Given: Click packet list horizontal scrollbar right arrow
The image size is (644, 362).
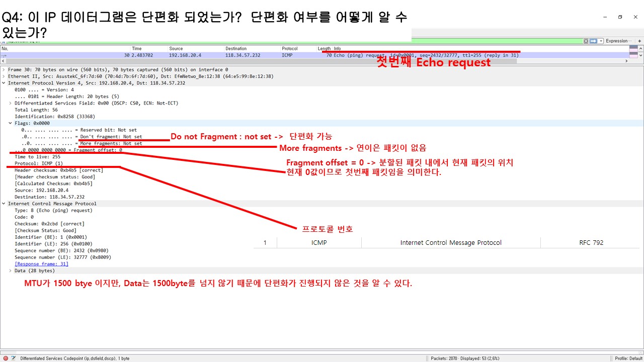Looking at the screenshot, I should coord(626,61).
